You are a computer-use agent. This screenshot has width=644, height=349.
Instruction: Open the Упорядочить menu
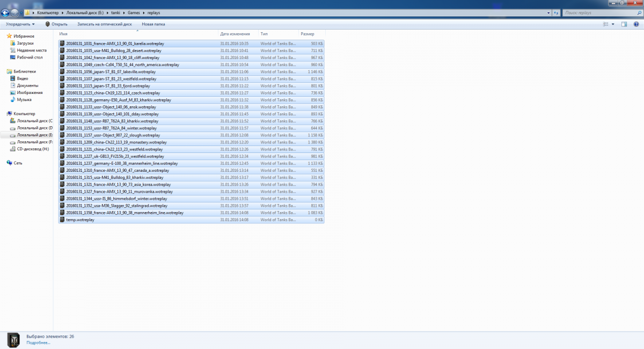coord(20,24)
